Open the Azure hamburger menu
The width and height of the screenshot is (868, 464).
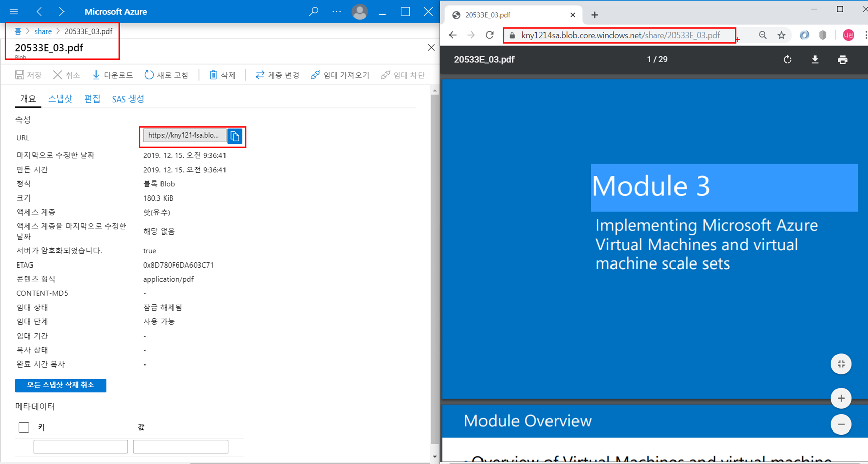[x=14, y=11]
